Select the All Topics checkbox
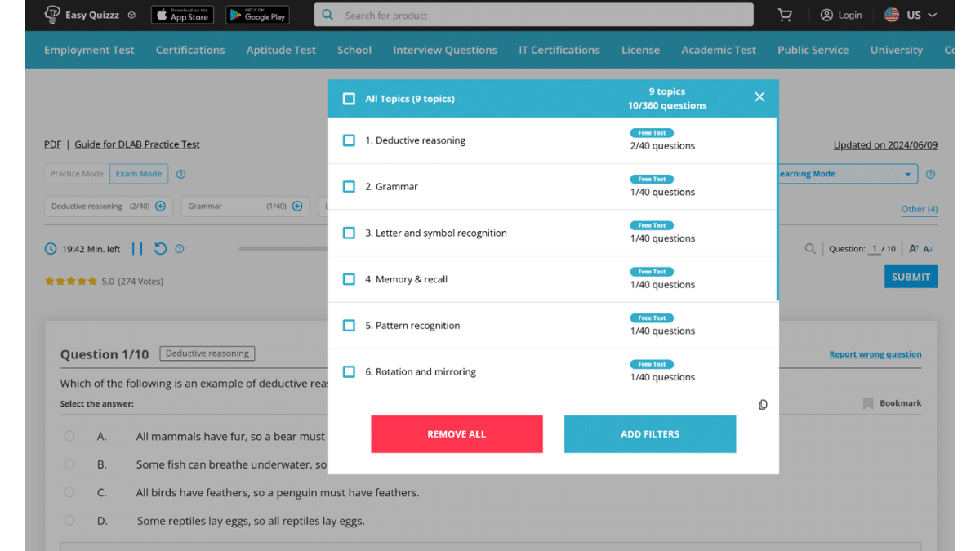980x551 pixels. tap(349, 98)
